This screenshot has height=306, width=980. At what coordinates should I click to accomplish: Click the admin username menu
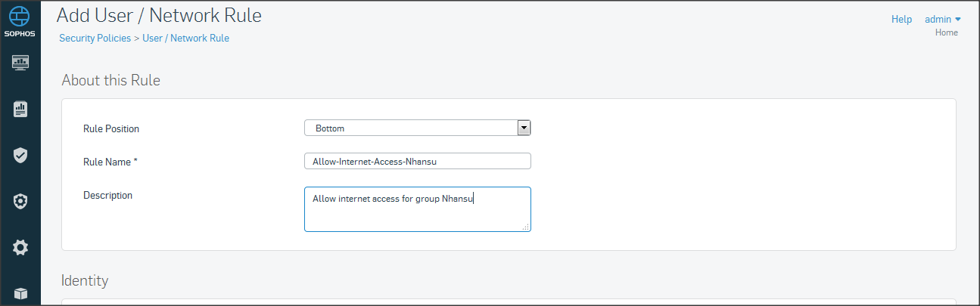[x=938, y=20]
